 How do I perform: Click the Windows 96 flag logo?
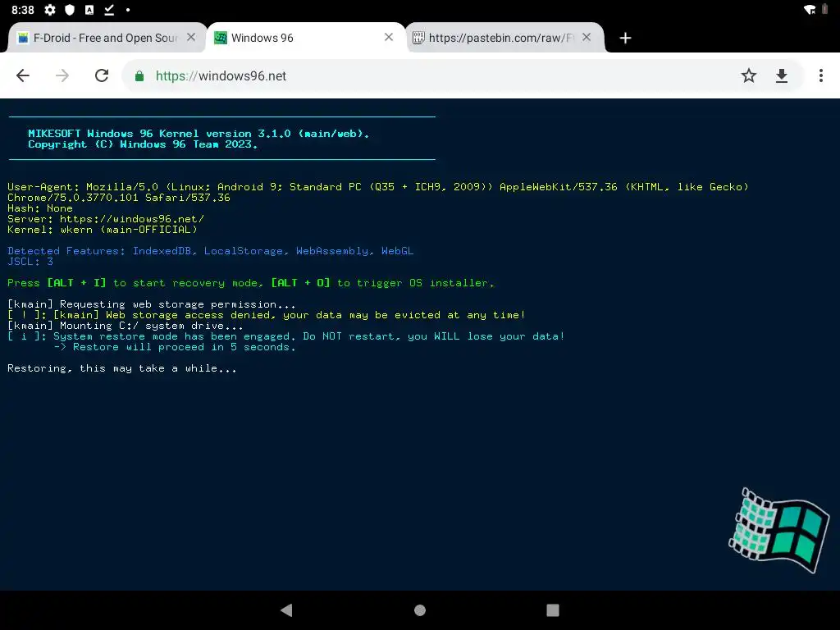pyautogui.click(x=779, y=530)
